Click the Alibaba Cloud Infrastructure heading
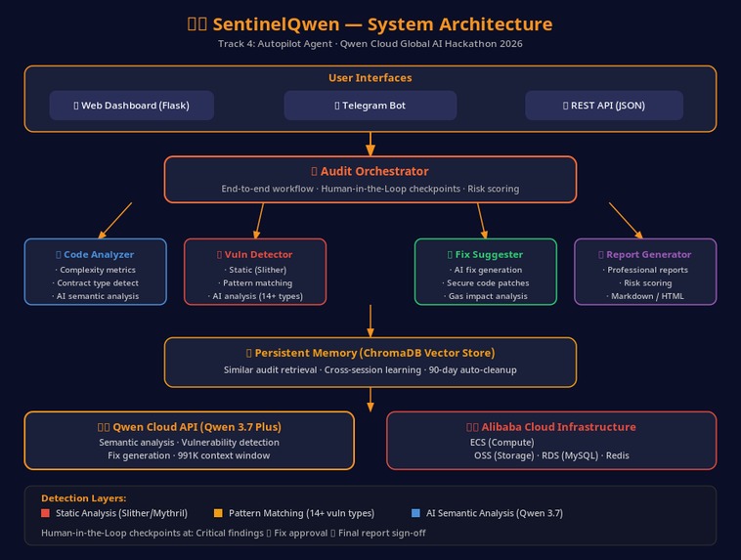This screenshot has height=560, width=741. [x=551, y=427]
